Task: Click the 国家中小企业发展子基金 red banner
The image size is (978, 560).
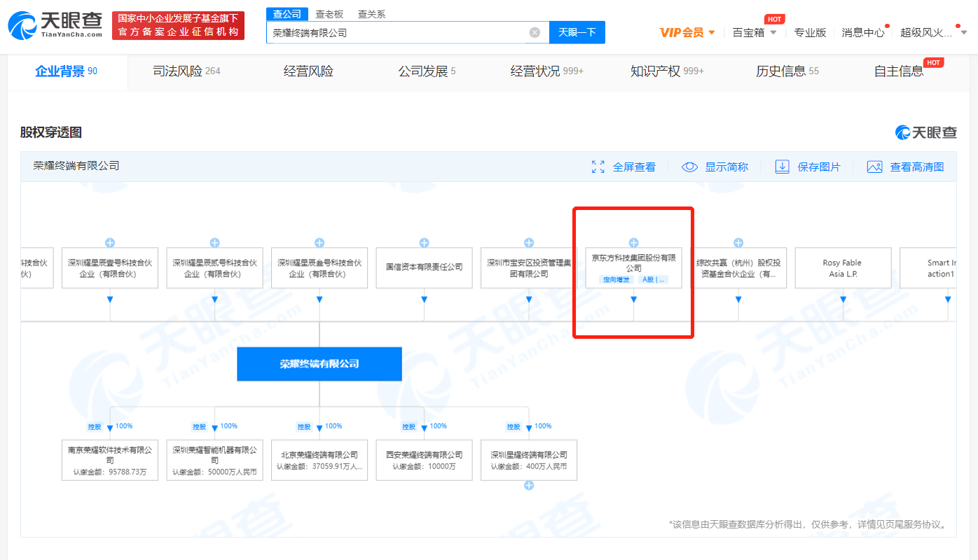Action: [x=178, y=25]
